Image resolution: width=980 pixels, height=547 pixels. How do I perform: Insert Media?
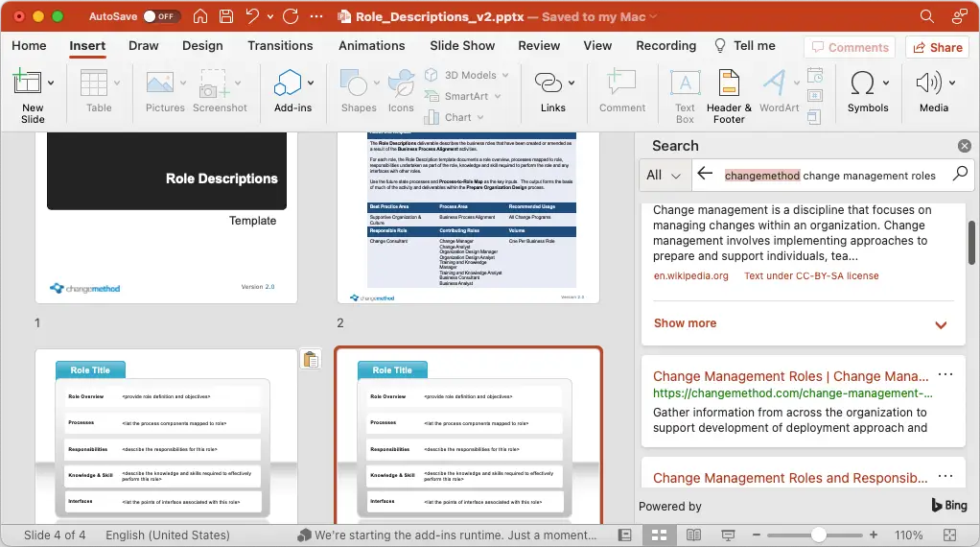(x=934, y=91)
